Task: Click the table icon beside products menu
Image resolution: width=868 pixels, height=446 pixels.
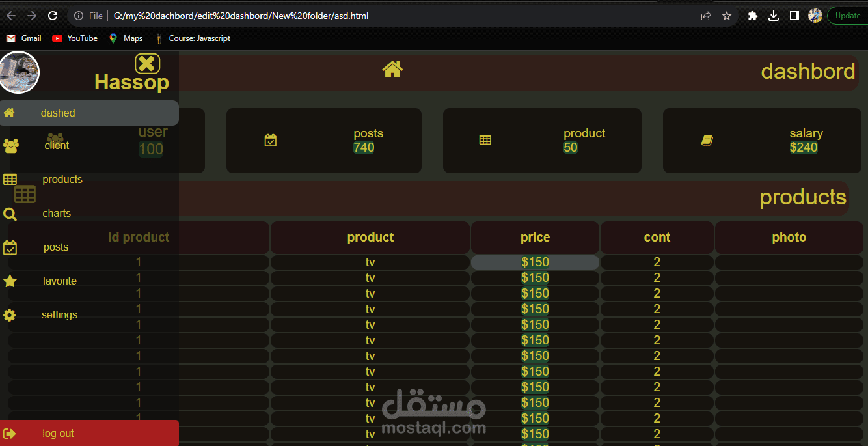Action: [x=10, y=180]
